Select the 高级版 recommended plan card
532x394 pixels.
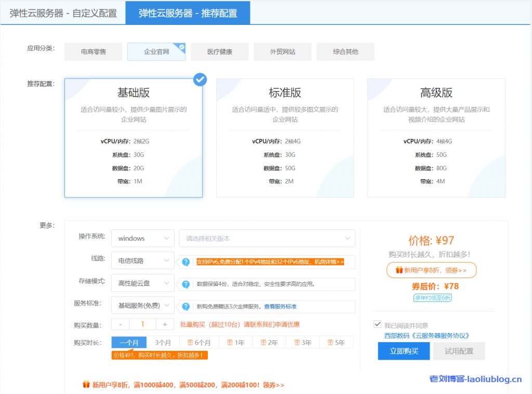click(436, 138)
